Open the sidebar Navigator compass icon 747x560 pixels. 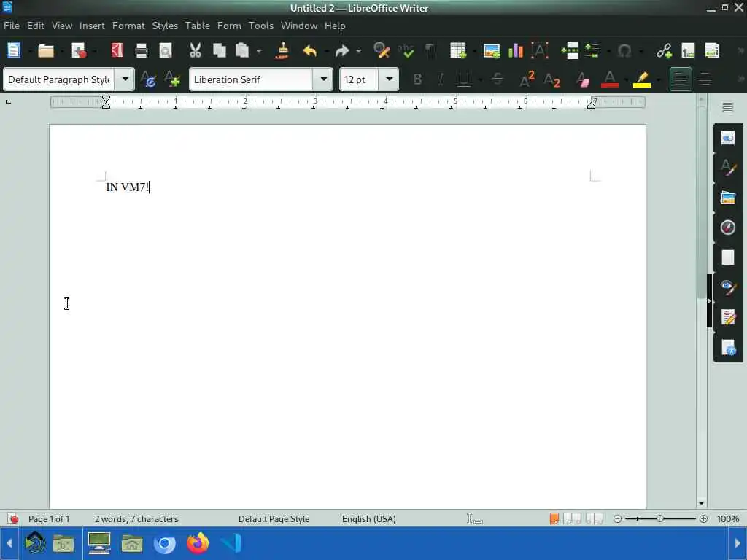click(x=727, y=227)
